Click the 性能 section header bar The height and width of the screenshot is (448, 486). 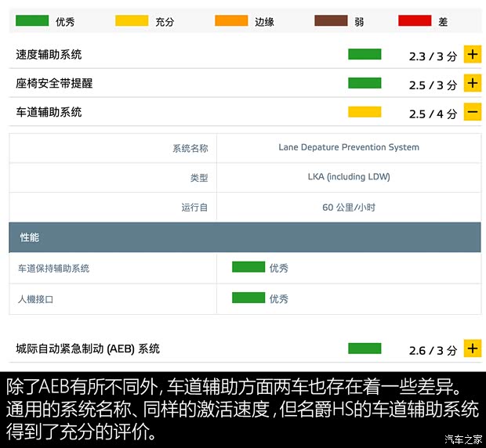(245, 237)
